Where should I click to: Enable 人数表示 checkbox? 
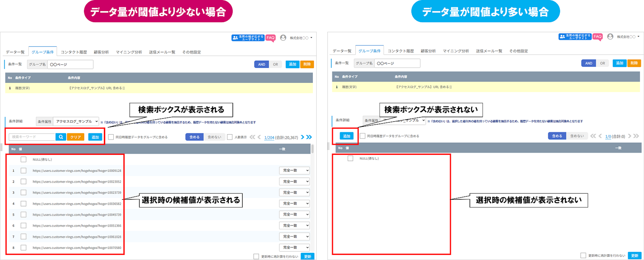point(230,137)
